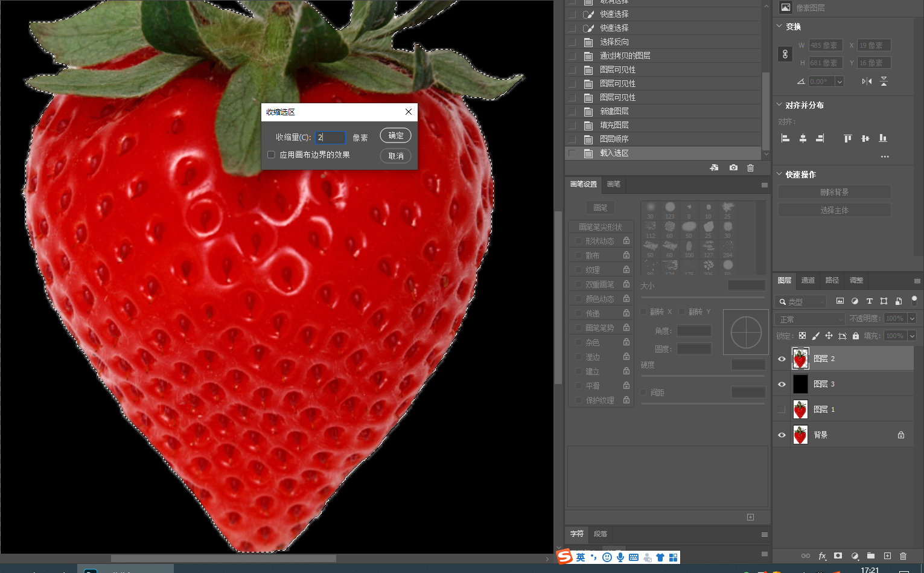Toggle the link width and height icon
This screenshot has height=573, width=924.
click(x=785, y=54)
